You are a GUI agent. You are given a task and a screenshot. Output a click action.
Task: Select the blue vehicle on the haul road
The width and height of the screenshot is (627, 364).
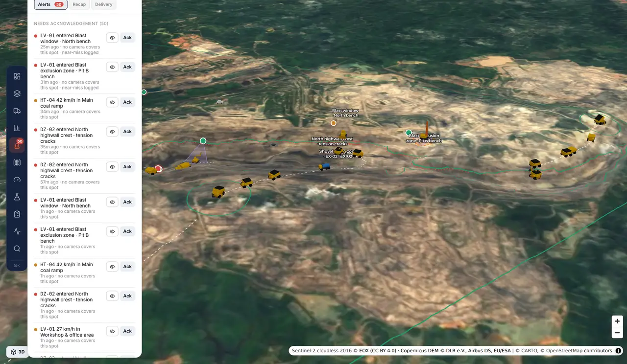coord(324,167)
